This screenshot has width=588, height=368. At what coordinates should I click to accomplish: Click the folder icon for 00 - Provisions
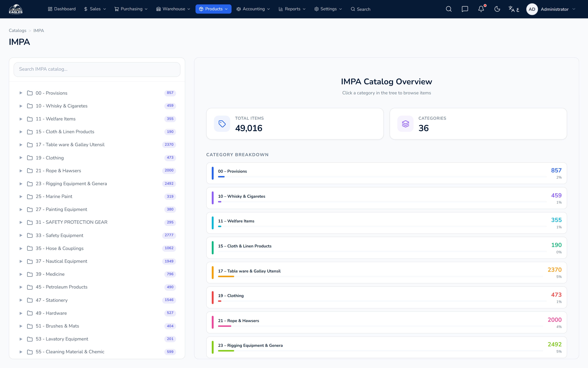tap(30, 93)
